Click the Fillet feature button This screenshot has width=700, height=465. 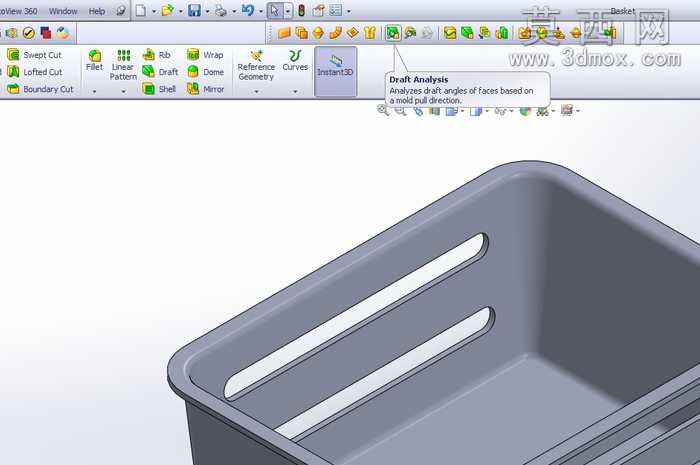coord(94,61)
